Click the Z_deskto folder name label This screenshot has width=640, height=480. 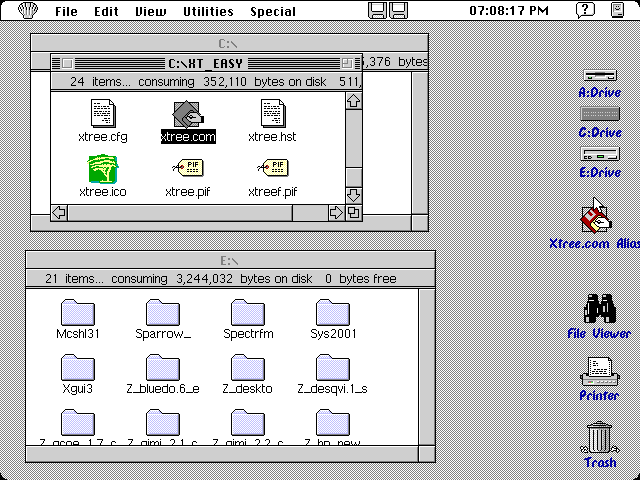pyautogui.click(x=247, y=389)
